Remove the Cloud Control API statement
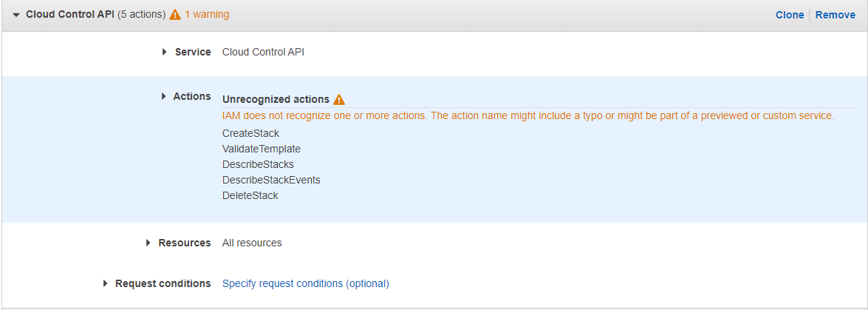Image resolution: width=868 pixels, height=310 pixels. [835, 15]
